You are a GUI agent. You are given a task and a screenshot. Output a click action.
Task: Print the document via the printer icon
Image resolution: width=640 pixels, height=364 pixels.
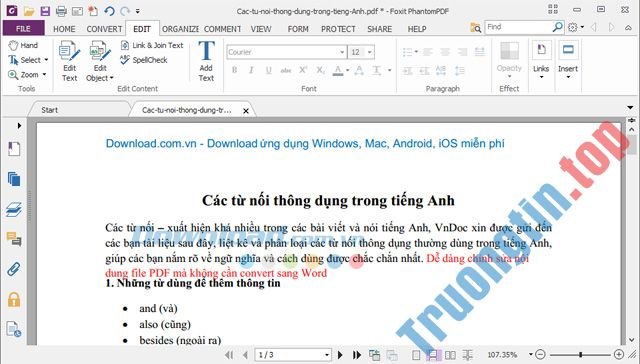[x=61, y=11]
